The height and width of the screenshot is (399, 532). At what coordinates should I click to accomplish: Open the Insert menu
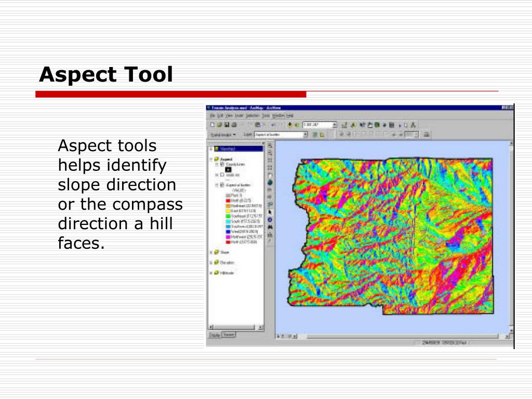tap(239, 116)
